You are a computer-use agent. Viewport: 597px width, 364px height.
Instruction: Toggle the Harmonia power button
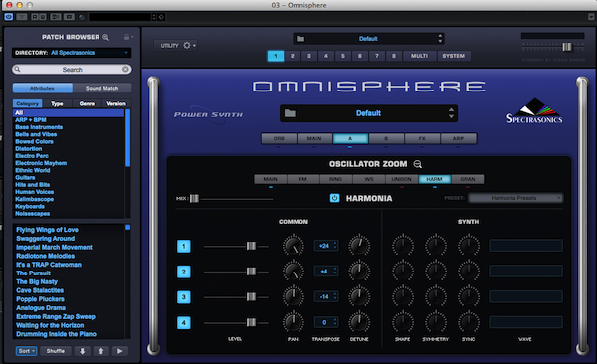point(334,198)
